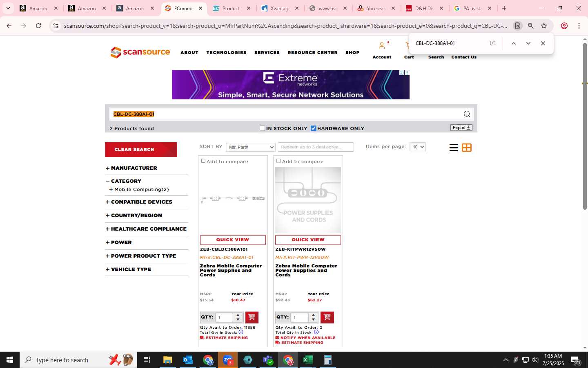Quick View ZEB-CBLDC388A101 product
Viewport: 588px width, 368px height.
click(233, 240)
